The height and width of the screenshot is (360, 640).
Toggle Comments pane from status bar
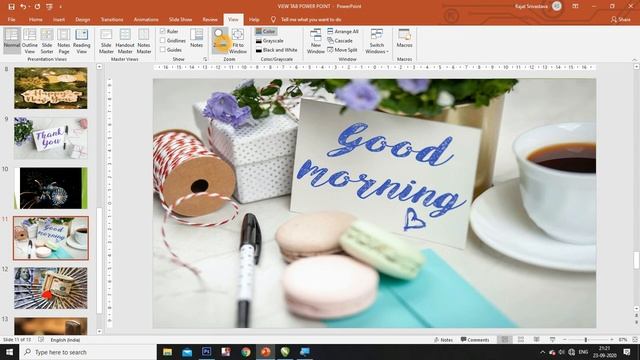point(475,340)
